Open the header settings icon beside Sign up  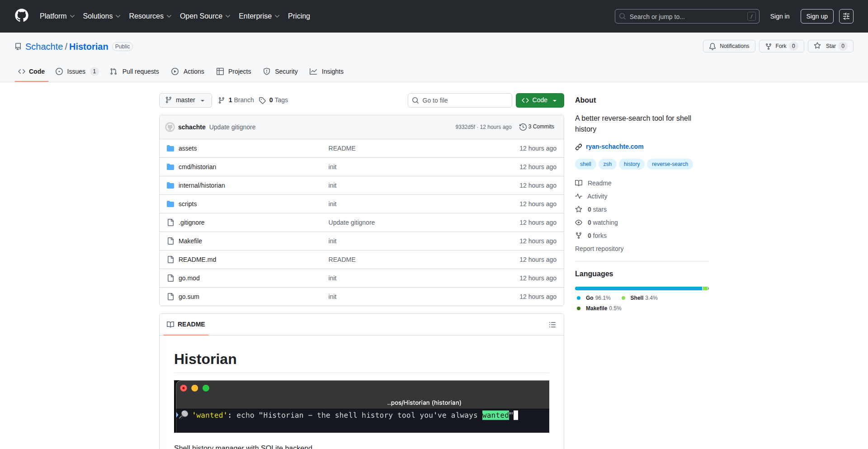[x=846, y=16]
